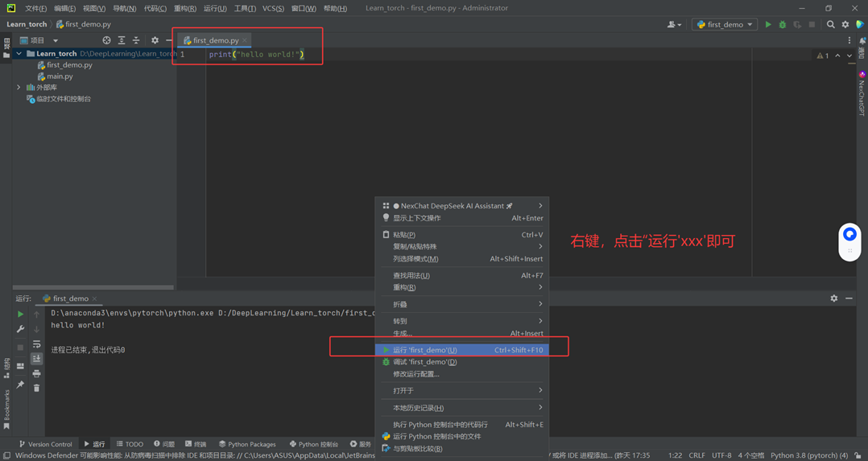Screen dimensions: 868x461
Task: Choose 显示上下文操作 in context menu
Action: [x=462, y=218]
